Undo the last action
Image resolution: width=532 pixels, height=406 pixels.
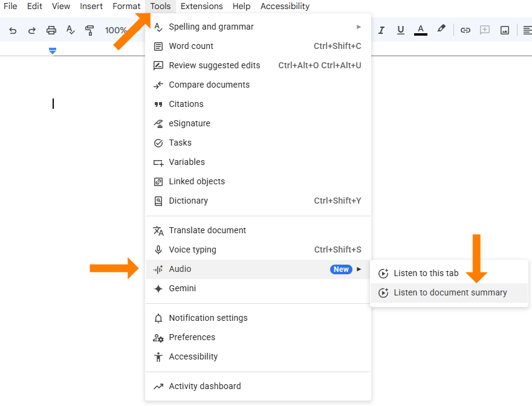click(x=13, y=30)
